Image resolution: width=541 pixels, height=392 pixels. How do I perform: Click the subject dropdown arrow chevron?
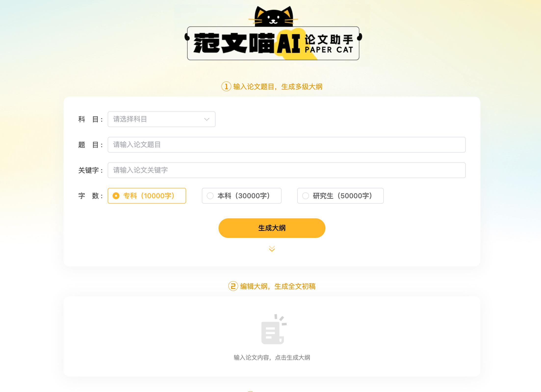coord(207,119)
